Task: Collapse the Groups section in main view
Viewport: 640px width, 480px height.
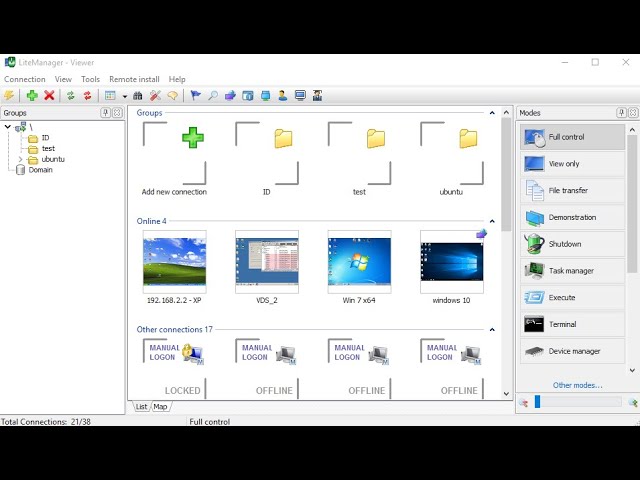Action: pyautogui.click(x=492, y=113)
